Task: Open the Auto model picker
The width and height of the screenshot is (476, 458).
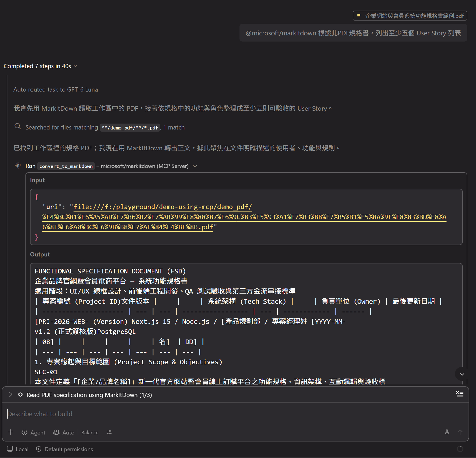Action: click(x=64, y=433)
